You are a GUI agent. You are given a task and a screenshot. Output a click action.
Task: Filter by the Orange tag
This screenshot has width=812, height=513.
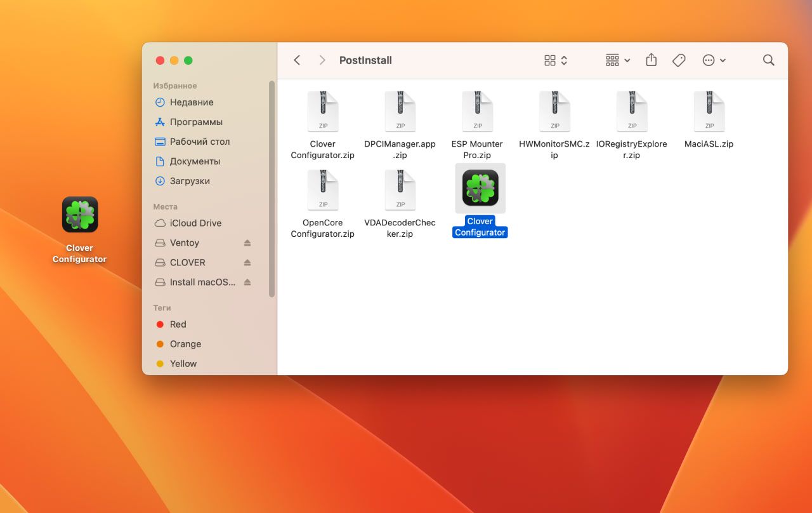[185, 344]
